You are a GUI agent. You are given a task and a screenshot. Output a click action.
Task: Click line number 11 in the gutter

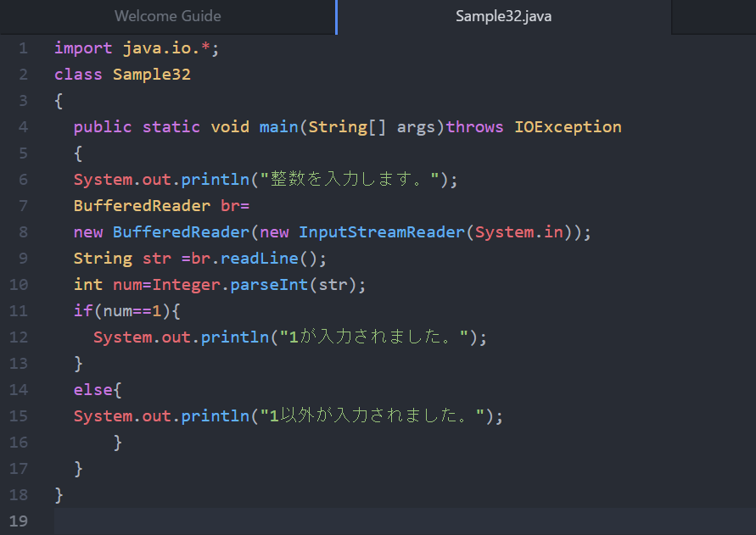click(19, 311)
